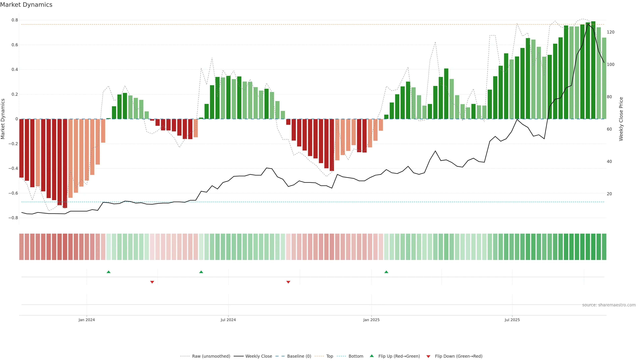Click the first green flip-up marker in early 2024
The height and width of the screenshot is (362, 644).
pos(109,272)
